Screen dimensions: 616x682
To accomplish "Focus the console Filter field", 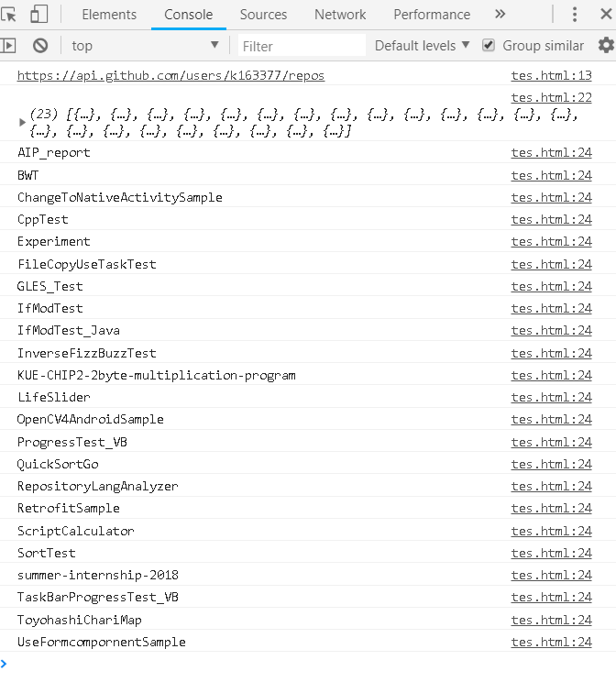I will [x=302, y=46].
